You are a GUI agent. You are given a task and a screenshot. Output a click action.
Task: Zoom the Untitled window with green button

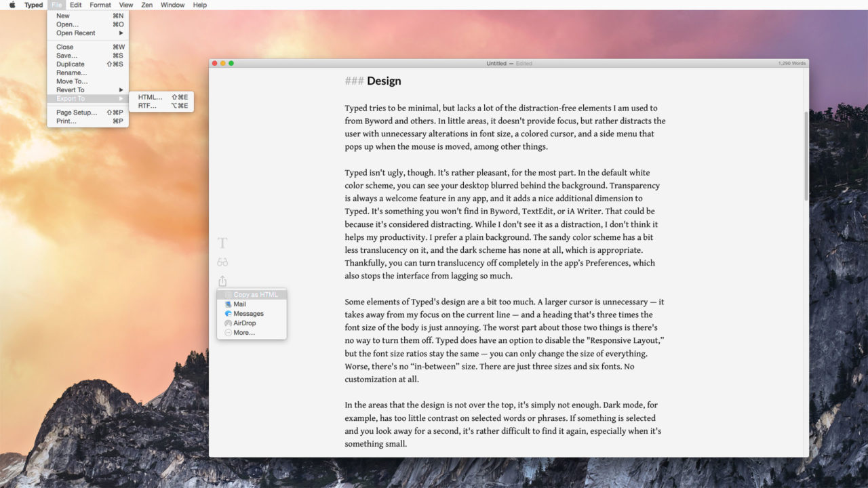(231, 63)
